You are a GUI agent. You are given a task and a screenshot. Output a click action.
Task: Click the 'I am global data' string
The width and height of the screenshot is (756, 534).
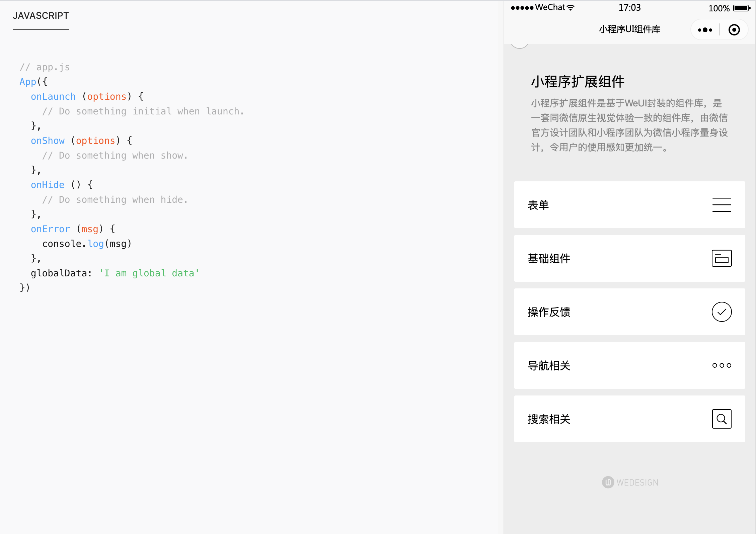click(x=149, y=273)
